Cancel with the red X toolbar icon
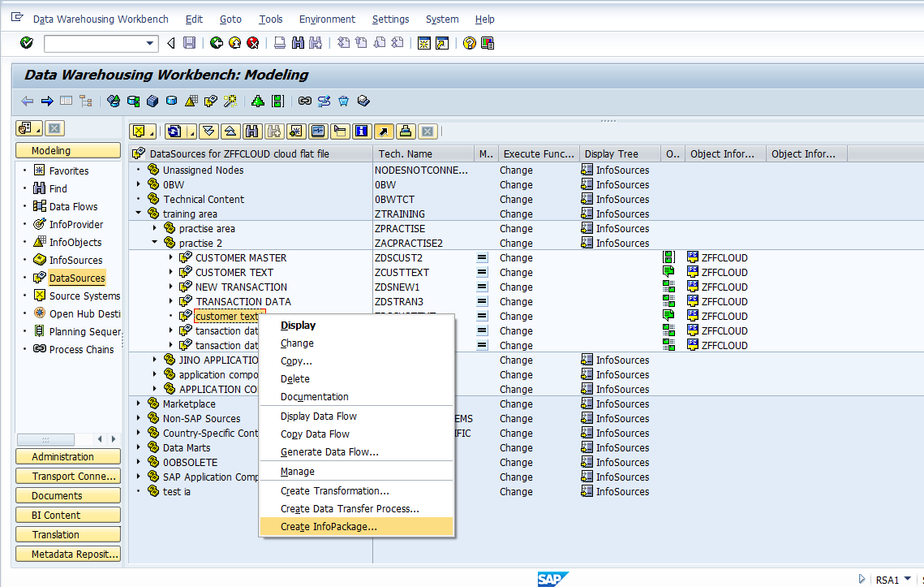The image size is (924, 587). click(253, 43)
